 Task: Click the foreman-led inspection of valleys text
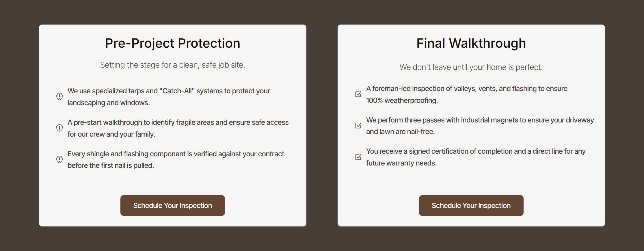467,94
